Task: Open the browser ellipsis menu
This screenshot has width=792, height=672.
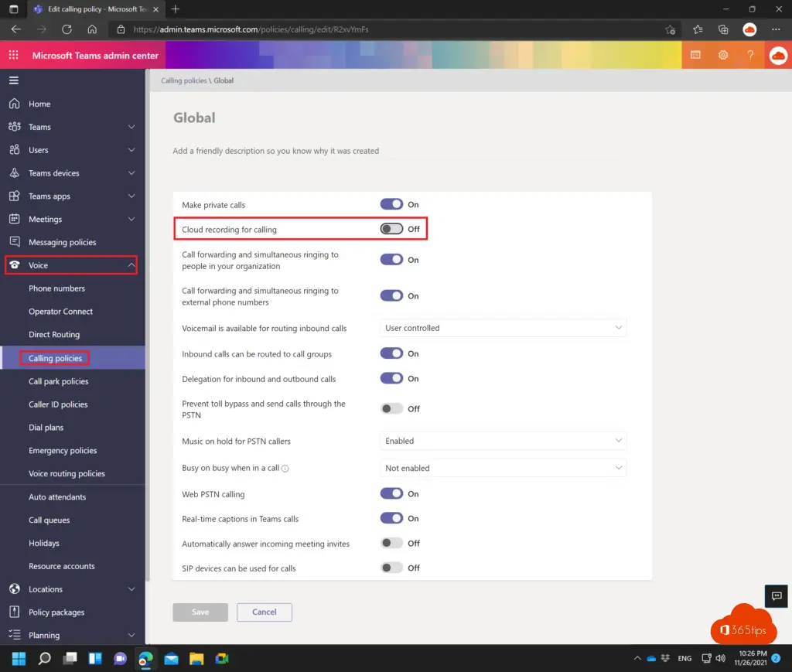Action: [x=776, y=29]
